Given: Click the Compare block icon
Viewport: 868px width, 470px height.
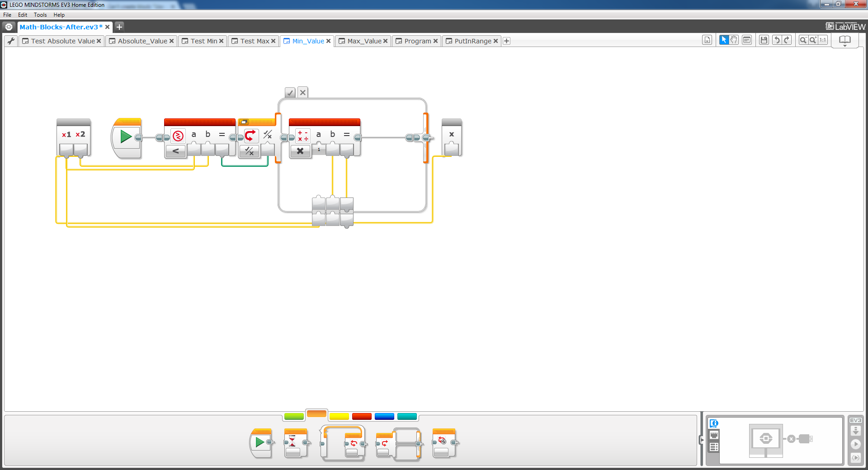Looking at the screenshot, I should point(178,136).
